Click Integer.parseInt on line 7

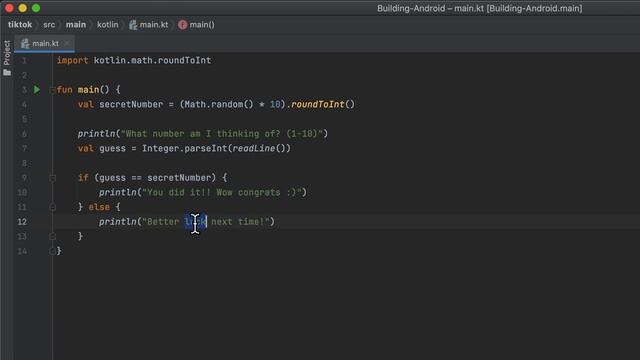(x=184, y=149)
